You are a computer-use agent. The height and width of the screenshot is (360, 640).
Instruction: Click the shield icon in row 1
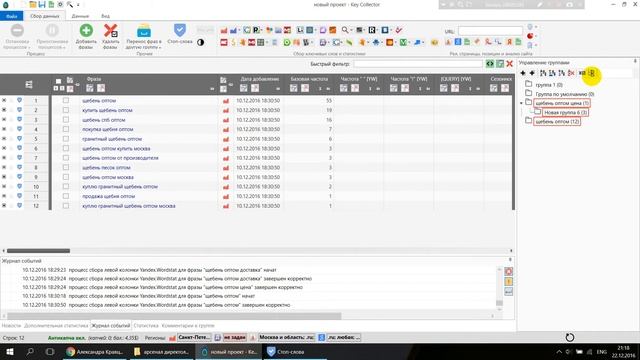pyautogui.click(x=19, y=100)
